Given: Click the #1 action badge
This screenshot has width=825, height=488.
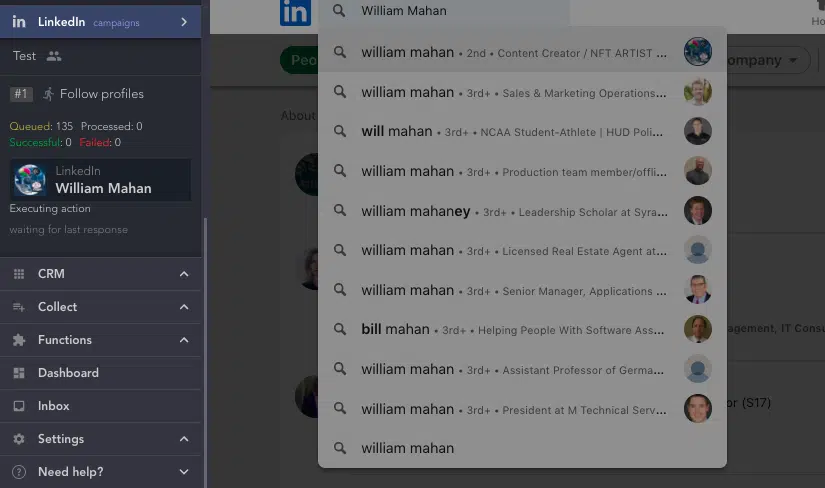Looking at the screenshot, I should 21,94.
